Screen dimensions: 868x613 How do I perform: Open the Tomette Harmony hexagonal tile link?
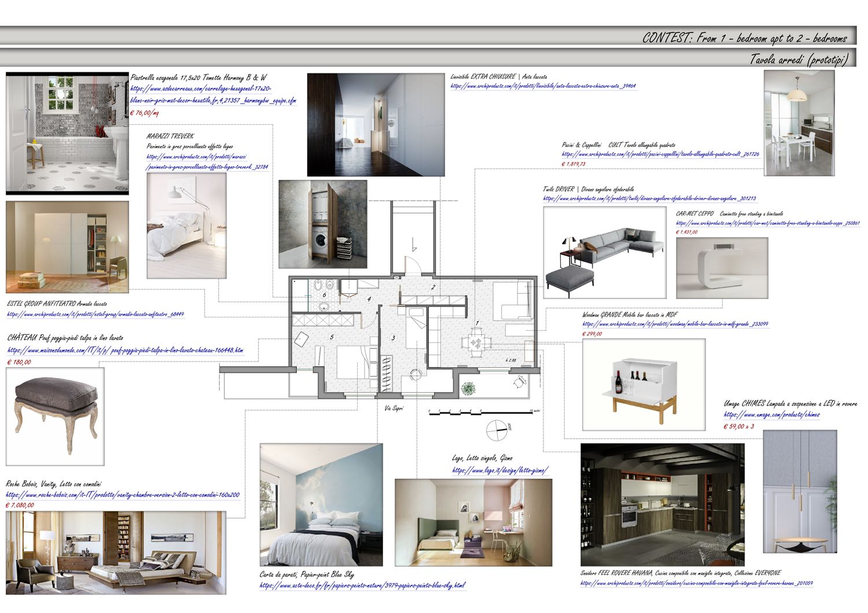pyautogui.click(x=201, y=89)
